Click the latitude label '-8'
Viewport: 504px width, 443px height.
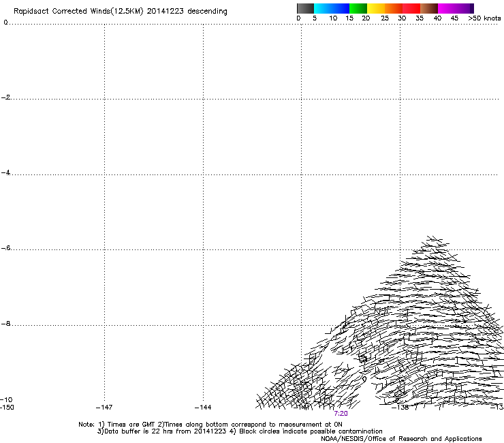coord(5,323)
